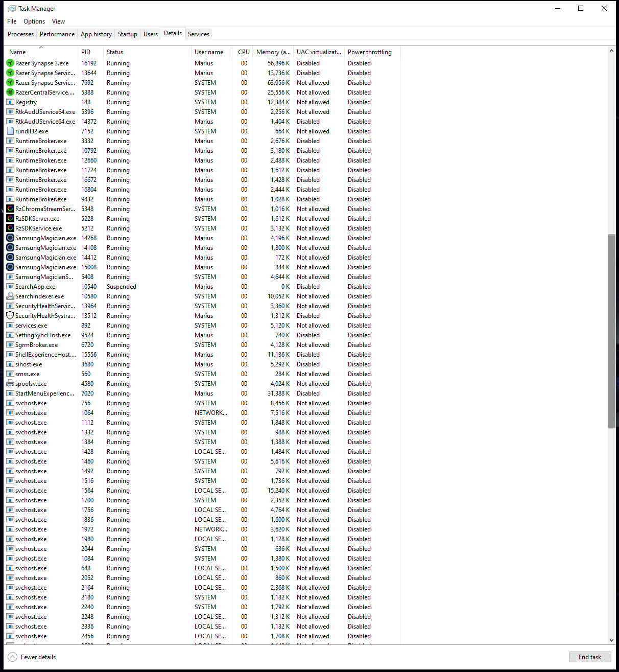Switch to the Performance tab
This screenshot has height=672, width=619.
coord(57,34)
